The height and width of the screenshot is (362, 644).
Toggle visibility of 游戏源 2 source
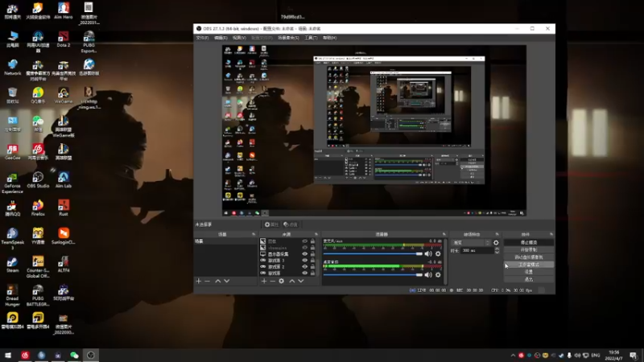click(305, 266)
